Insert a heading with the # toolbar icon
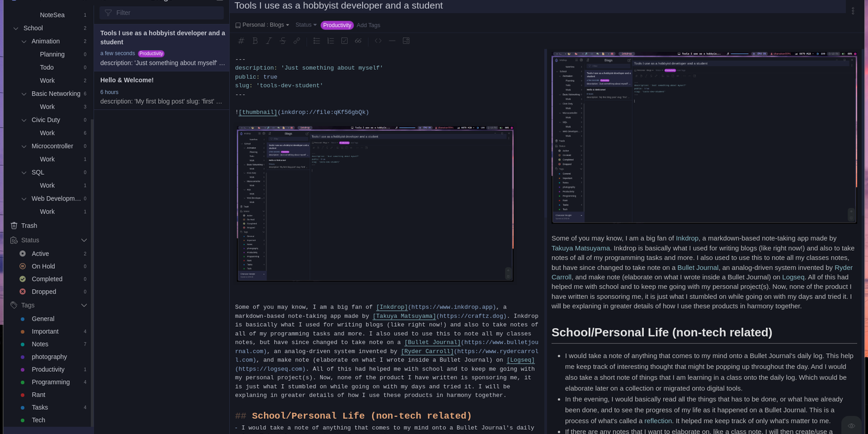The image size is (868, 434). 241,41
